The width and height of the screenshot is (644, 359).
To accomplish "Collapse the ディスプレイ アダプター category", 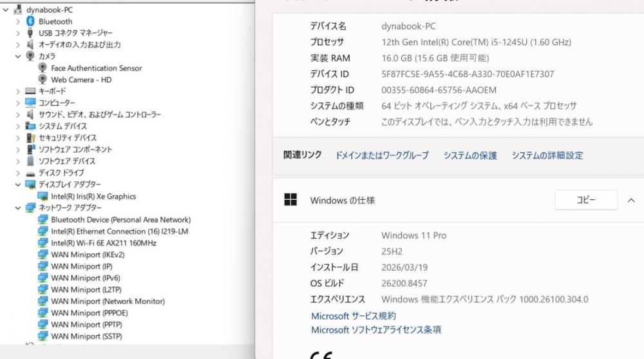I will (17, 184).
